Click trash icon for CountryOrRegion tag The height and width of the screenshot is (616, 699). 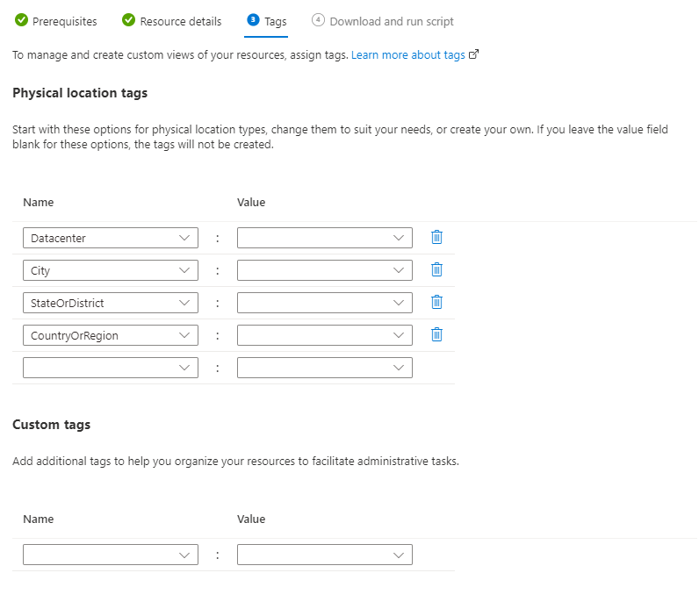pos(436,334)
